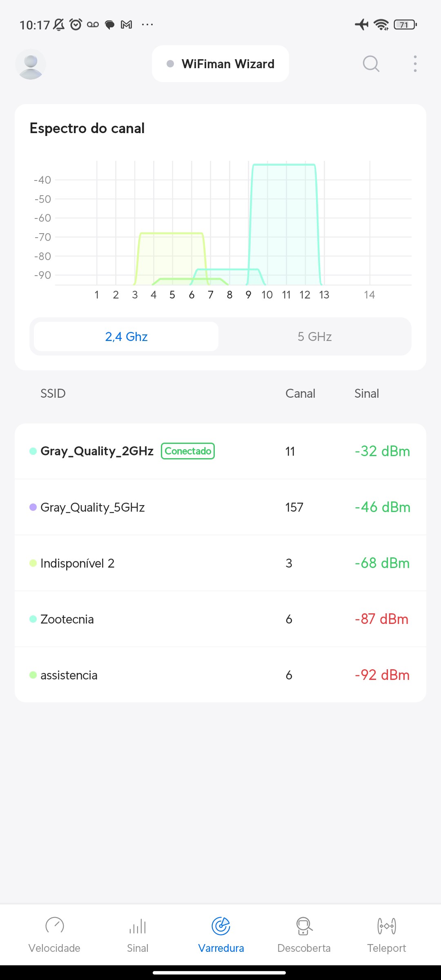Tap the search magnifier icon
The image size is (441, 980).
pos(371,64)
